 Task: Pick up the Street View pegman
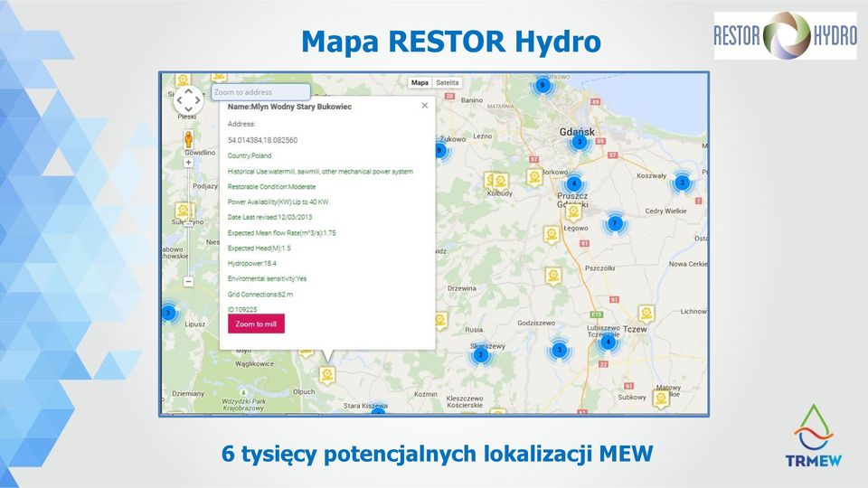[x=188, y=138]
